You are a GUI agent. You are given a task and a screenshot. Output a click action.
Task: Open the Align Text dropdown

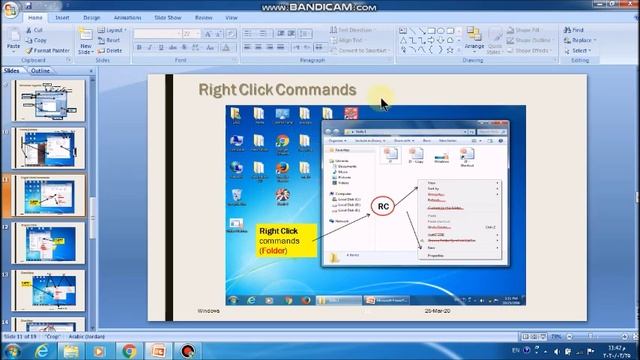click(x=348, y=40)
